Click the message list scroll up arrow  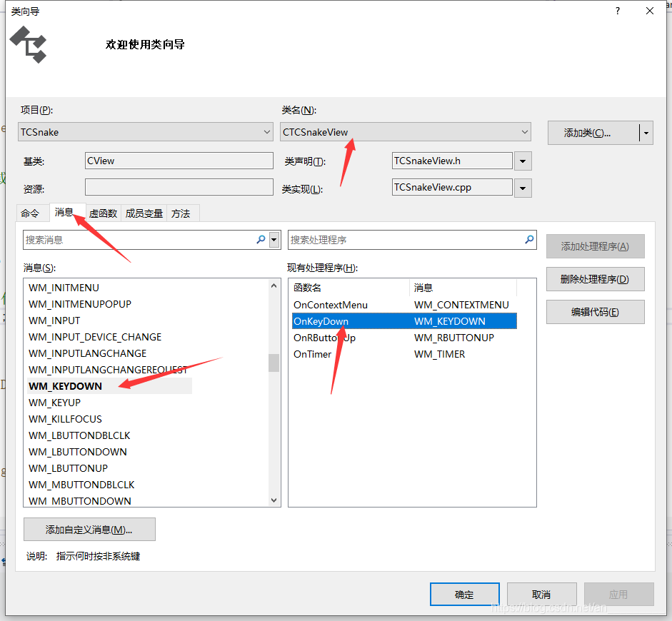tap(274, 286)
